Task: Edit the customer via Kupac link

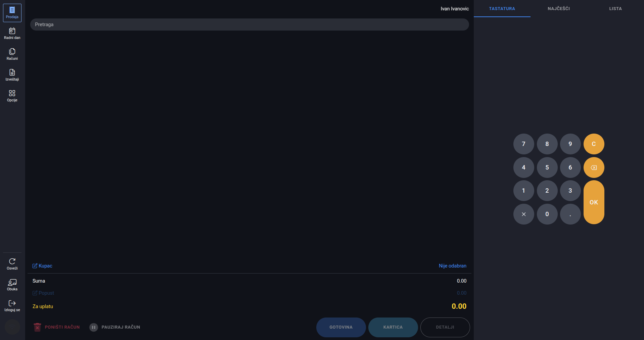Action: tap(42, 266)
